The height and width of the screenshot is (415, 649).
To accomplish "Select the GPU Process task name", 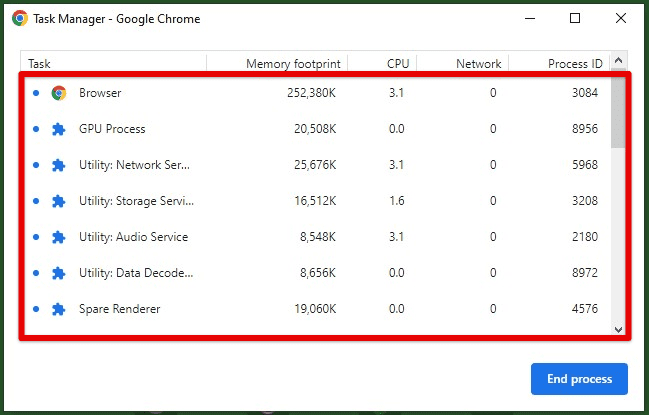I will pyautogui.click(x=112, y=129).
